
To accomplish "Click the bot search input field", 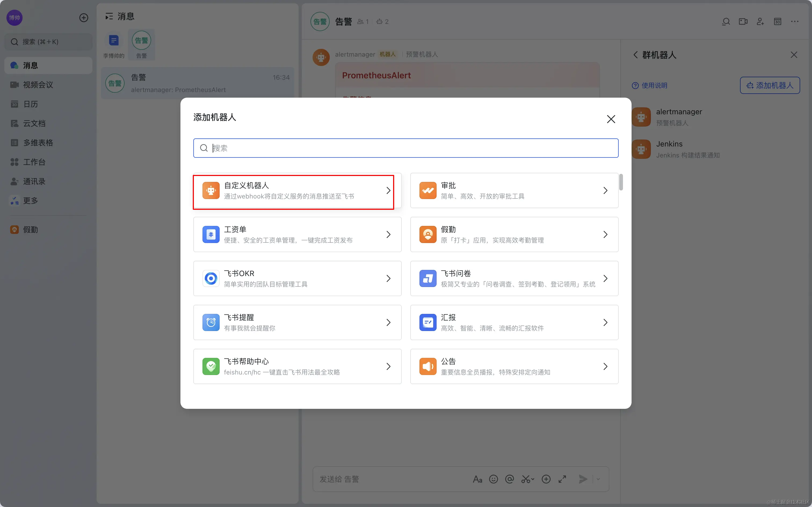I will click(x=406, y=148).
